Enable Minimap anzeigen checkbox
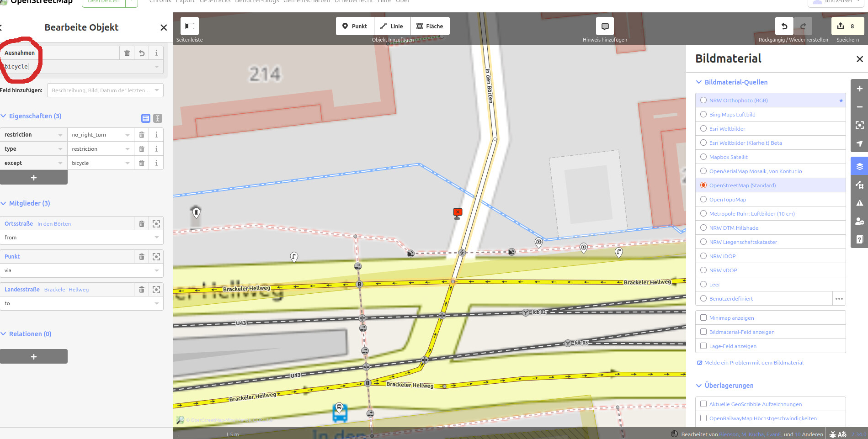 tap(703, 318)
